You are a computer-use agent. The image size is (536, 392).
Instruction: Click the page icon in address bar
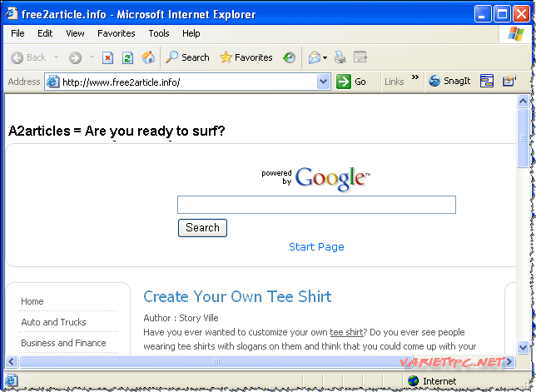[53, 82]
